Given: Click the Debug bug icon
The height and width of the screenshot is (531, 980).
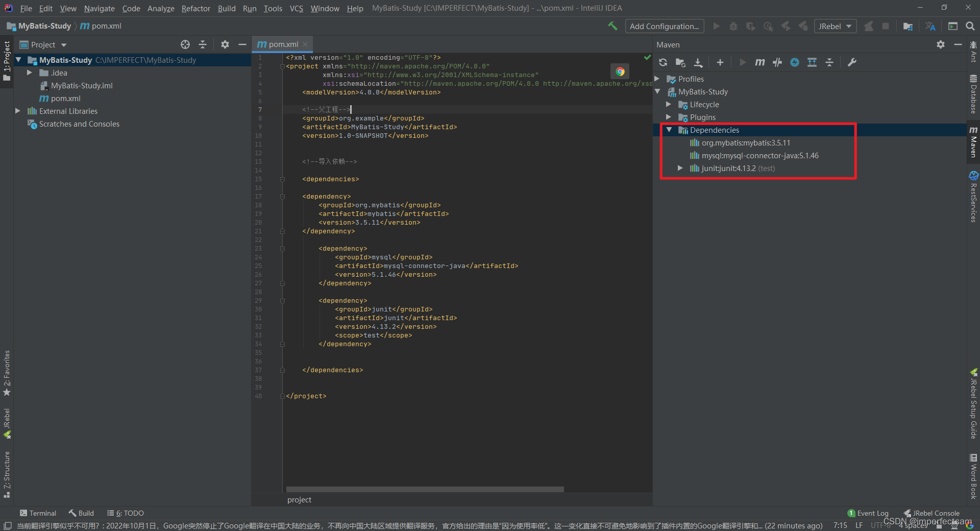Looking at the screenshot, I should tap(733, 26).
